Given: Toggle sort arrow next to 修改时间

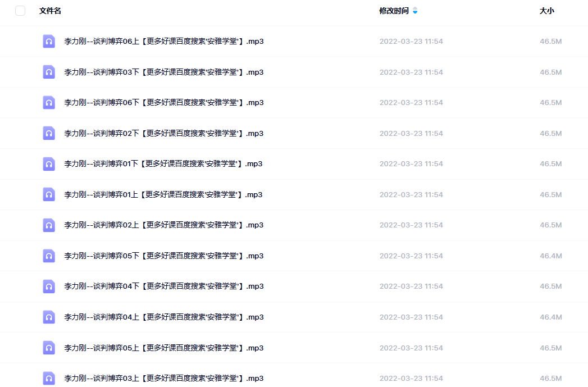Looking at the screenshot, I should point(415,11).
